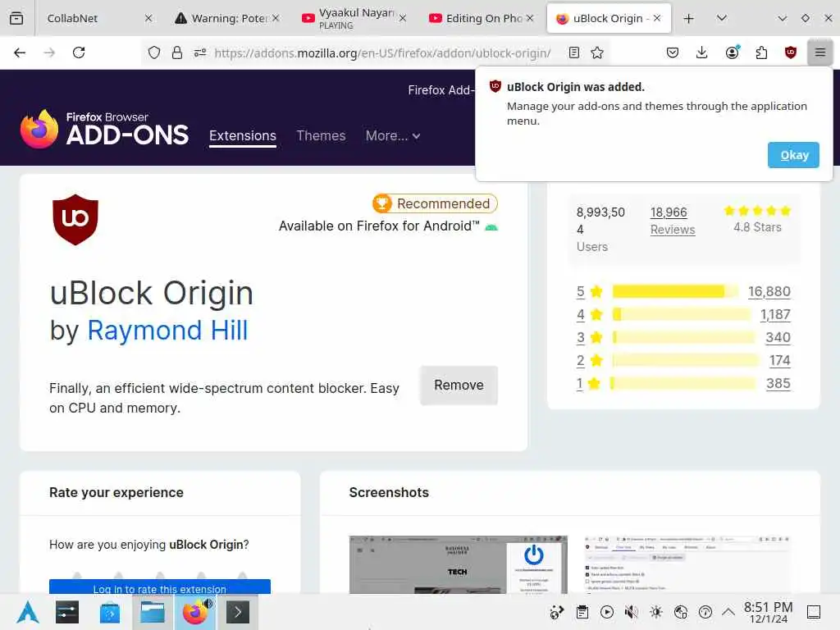View site security padlock info
This screenshot has height=630, width=840.
[x=177, y=52]
